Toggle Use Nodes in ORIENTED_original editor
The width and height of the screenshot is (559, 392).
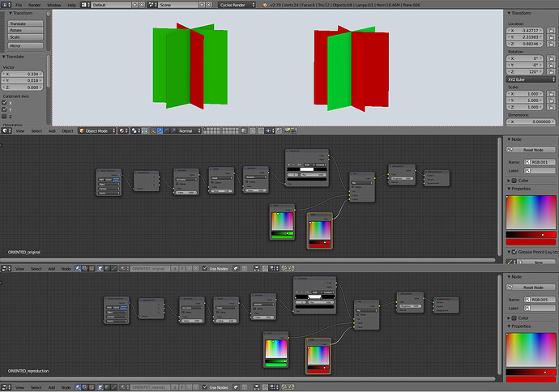coord(205,268)
